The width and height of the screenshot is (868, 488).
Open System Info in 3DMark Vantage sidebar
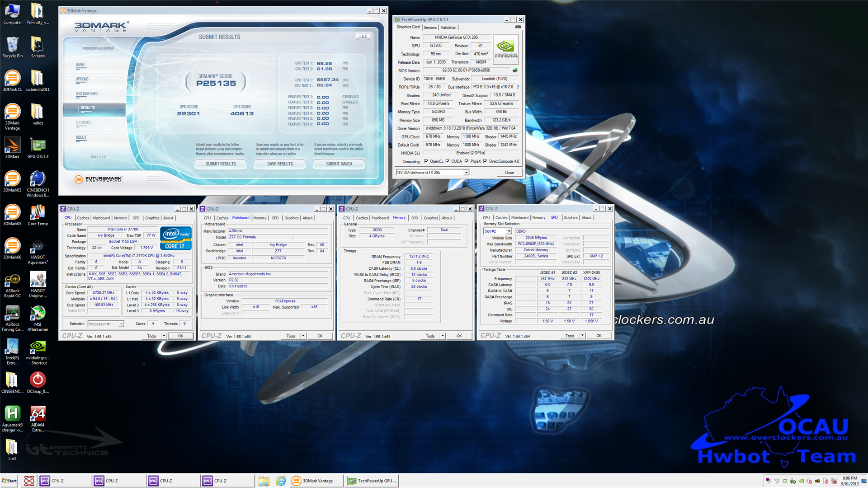tap(87, 94)
